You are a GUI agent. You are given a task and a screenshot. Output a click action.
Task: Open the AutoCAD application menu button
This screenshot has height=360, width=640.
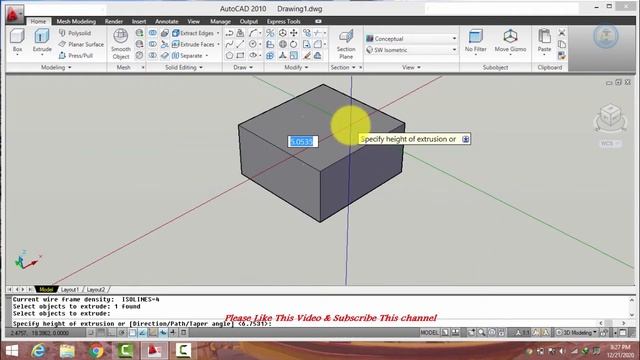point(14,14)
